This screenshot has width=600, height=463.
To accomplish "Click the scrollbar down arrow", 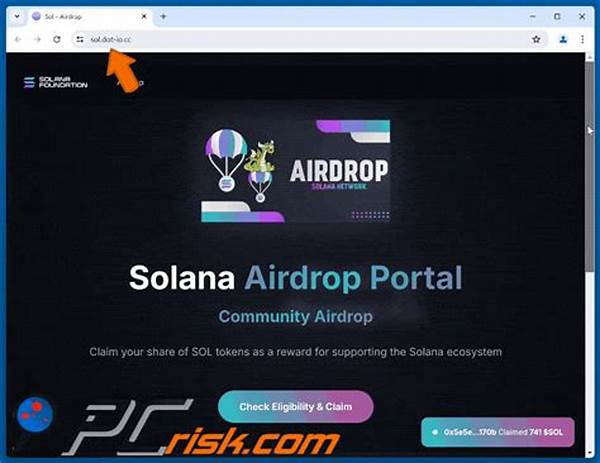I will [x=589, y=453].
